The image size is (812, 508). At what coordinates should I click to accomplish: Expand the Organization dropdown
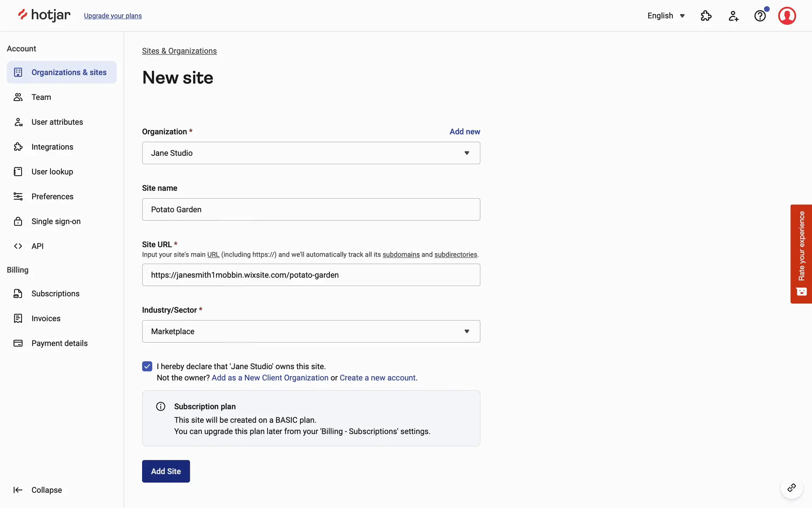tap(311, 153)
